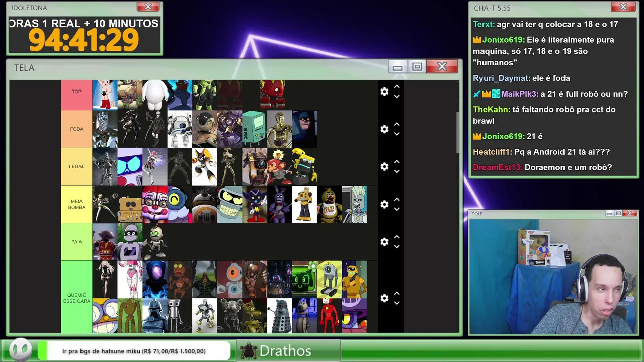Select the green screen-face robot in the bottom tier
This screenshot has height=362, width=644.
click(x=304, y=280)
